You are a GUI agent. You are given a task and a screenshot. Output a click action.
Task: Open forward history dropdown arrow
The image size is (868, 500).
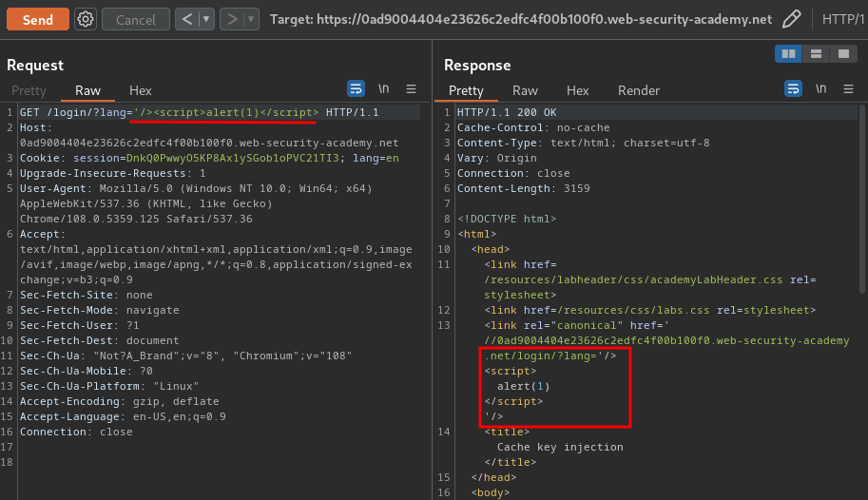(251, 19)
